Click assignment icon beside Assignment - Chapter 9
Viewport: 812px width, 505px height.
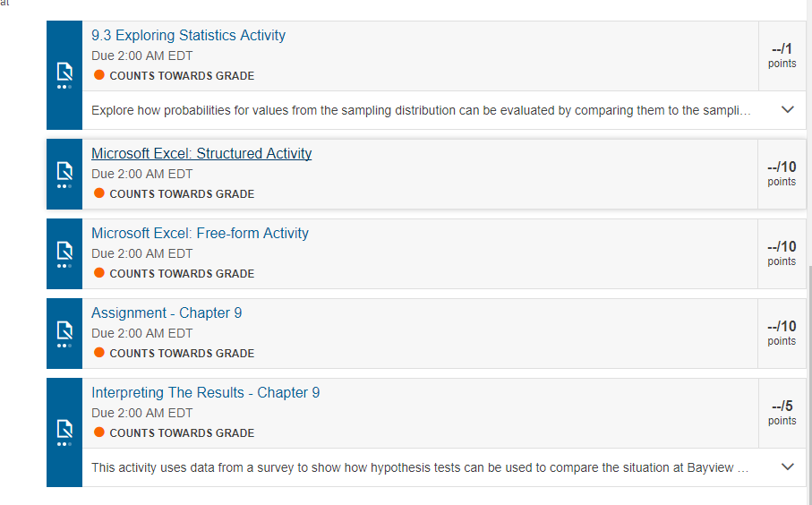click(64, 334)
